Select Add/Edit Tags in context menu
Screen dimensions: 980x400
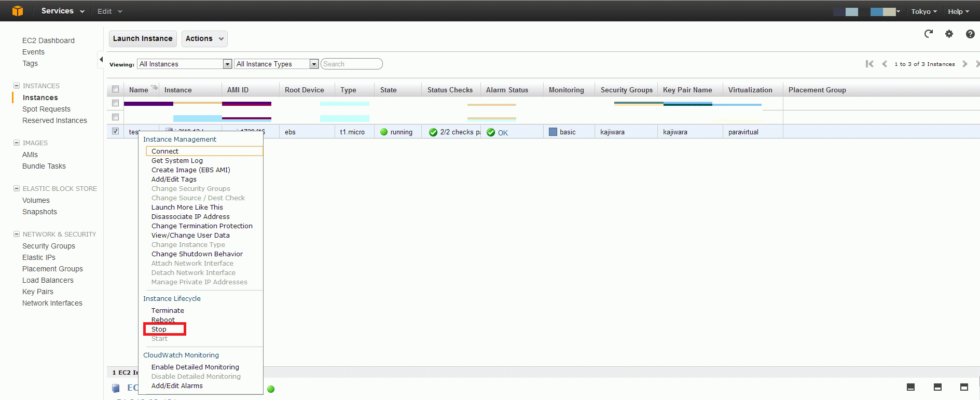pos(174,180)
